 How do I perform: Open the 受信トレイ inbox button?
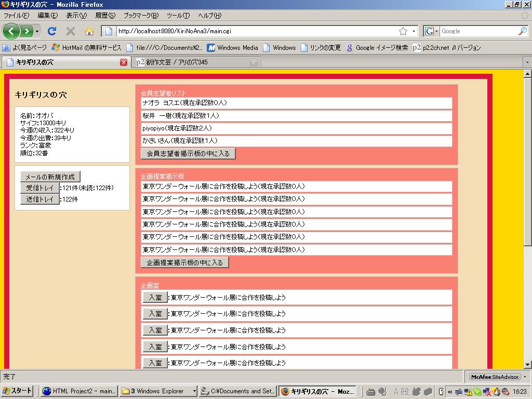tap(40, 188)
